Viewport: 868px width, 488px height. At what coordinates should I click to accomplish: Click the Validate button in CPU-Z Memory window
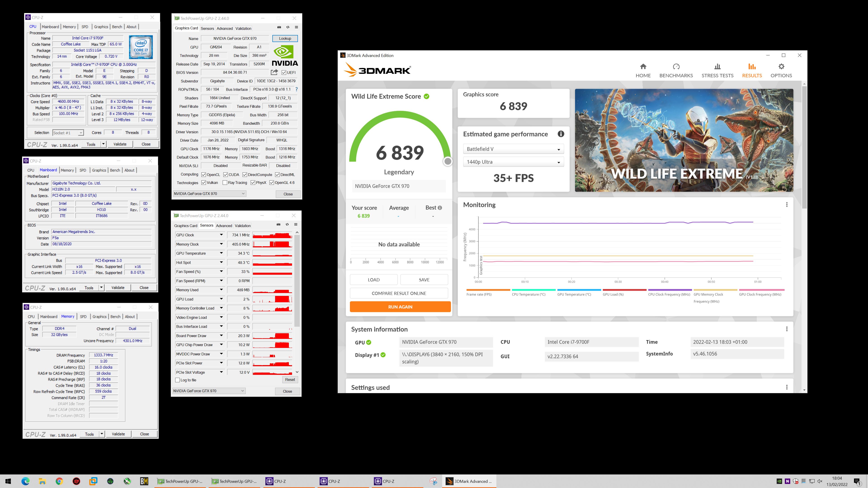(x=118, y=434)
